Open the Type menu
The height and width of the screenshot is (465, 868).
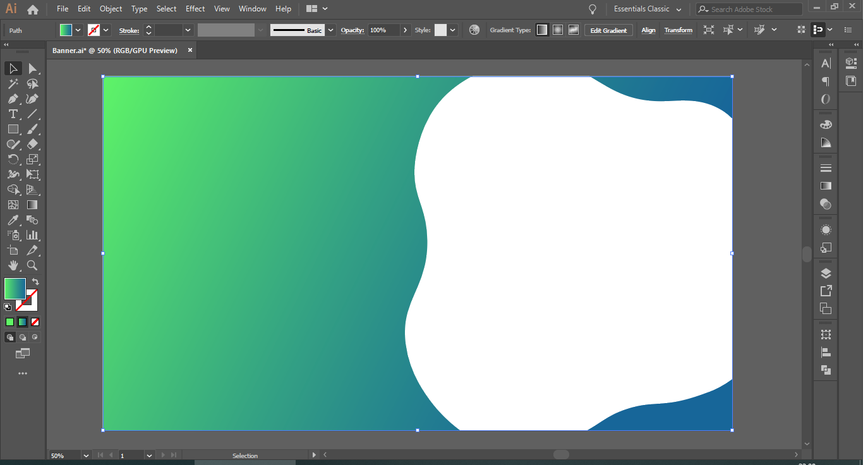pyautogui.click(x=139, y=9)
